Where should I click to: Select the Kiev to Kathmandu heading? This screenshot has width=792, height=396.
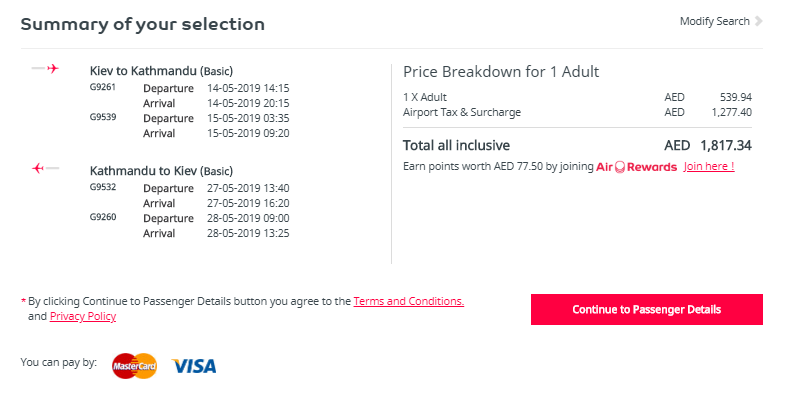pos(161,71)
